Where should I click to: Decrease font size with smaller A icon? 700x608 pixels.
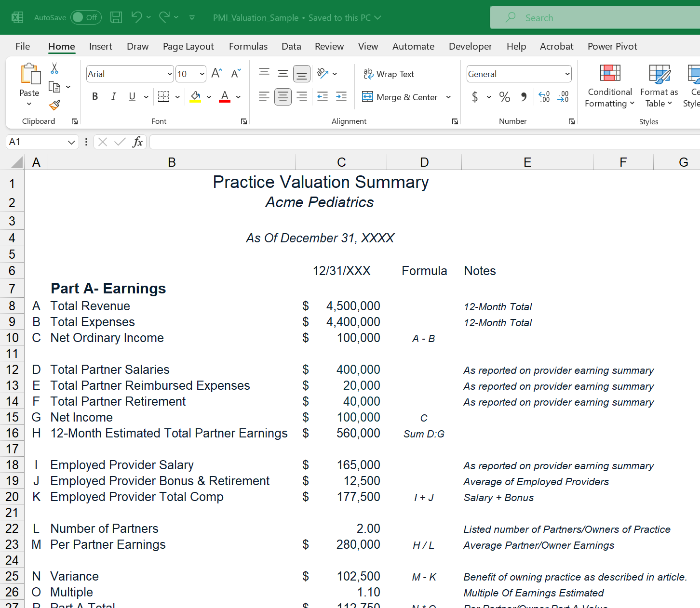click(236, 73)
